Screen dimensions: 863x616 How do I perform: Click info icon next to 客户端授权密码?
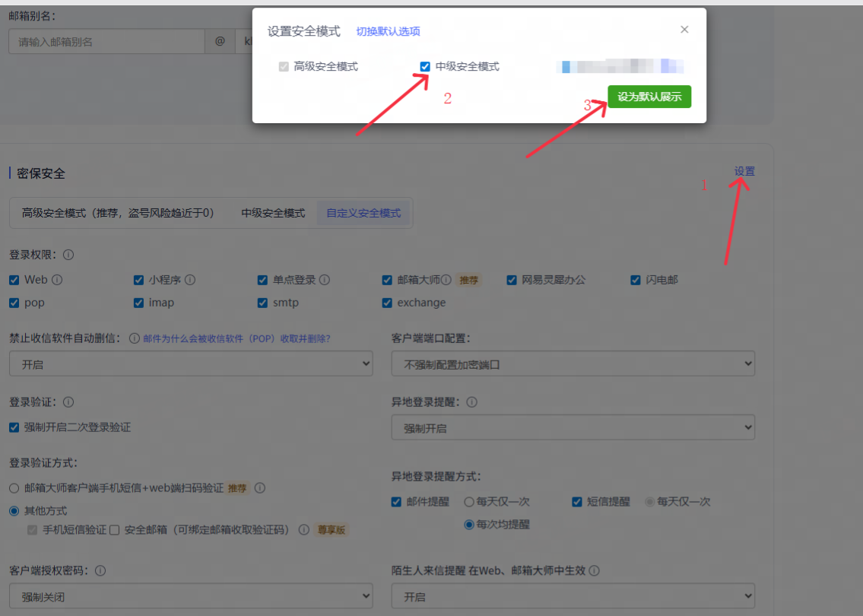100,571
